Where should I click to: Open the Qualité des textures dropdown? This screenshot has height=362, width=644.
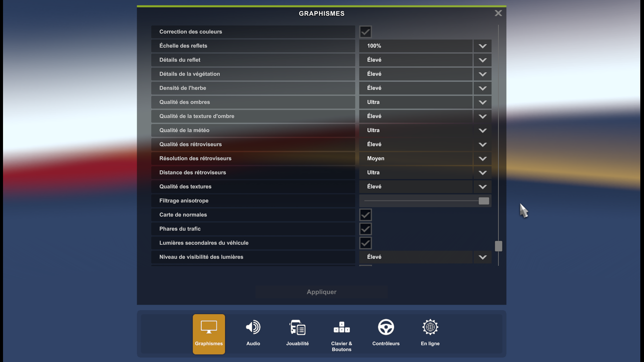click(x=482, y=187)
